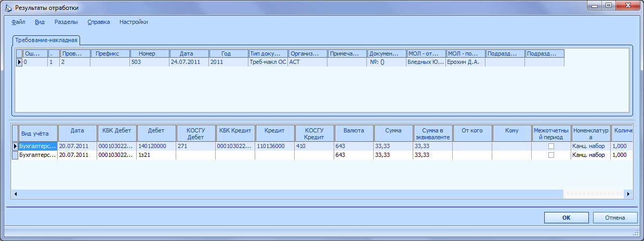The height and width of the screenshot is (241, 644).
Task: Select the Треб-накл ОС cell
Action: coord(268,62)
